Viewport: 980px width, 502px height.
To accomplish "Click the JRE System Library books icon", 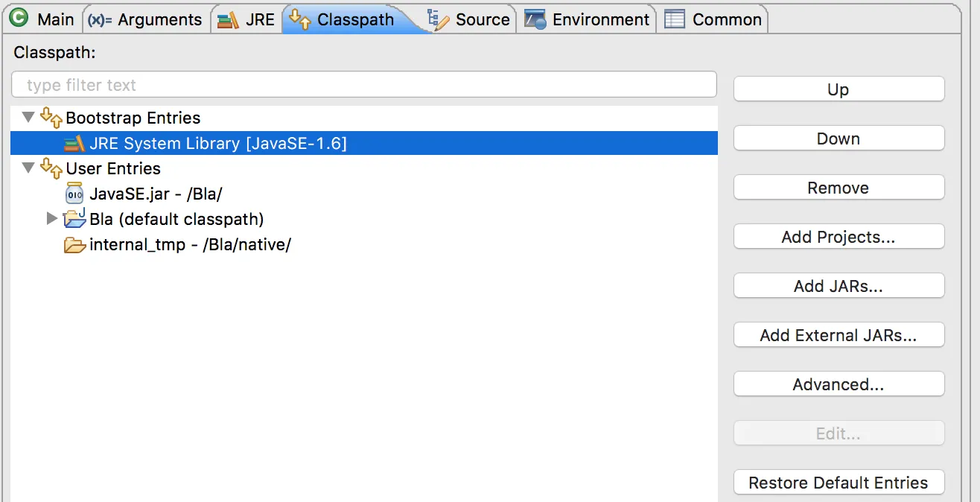I will 74,144.
